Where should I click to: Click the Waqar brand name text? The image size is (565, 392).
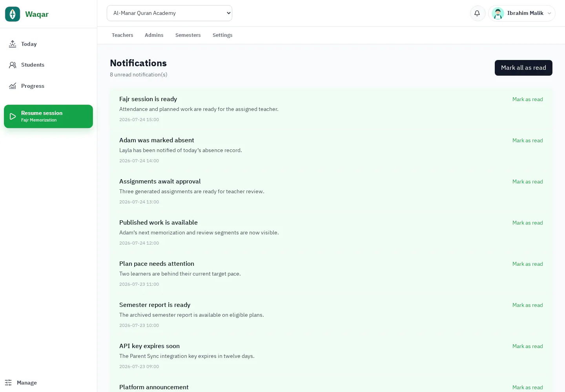pyautogui.click(x=37, y=14)
